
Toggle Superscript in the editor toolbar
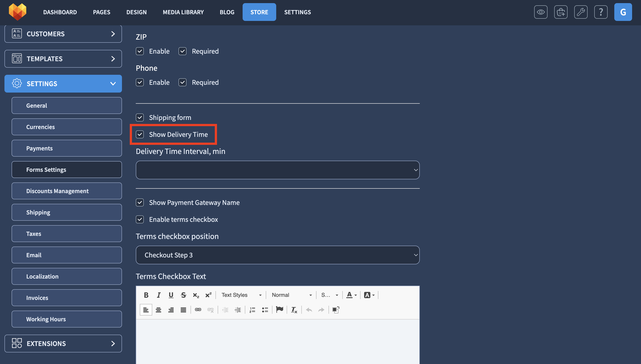[209, 295]
